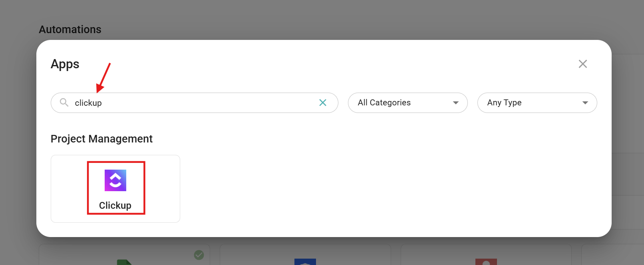Image resolution: width=644 pixels, height=265 pixels.
Task: Click the blue app icon behind dialog
Action: (x=305, y=261)
